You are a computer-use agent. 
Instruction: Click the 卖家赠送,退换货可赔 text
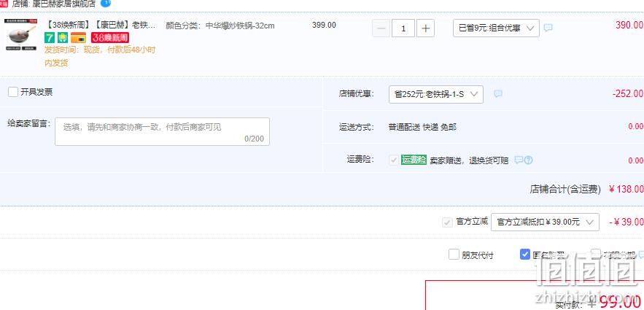click(469, 160)
